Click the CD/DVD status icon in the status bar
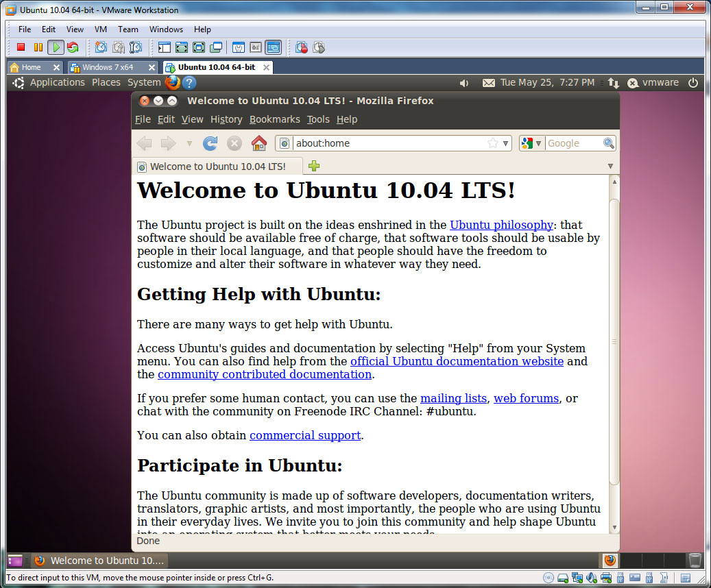 tap(549, 578)
